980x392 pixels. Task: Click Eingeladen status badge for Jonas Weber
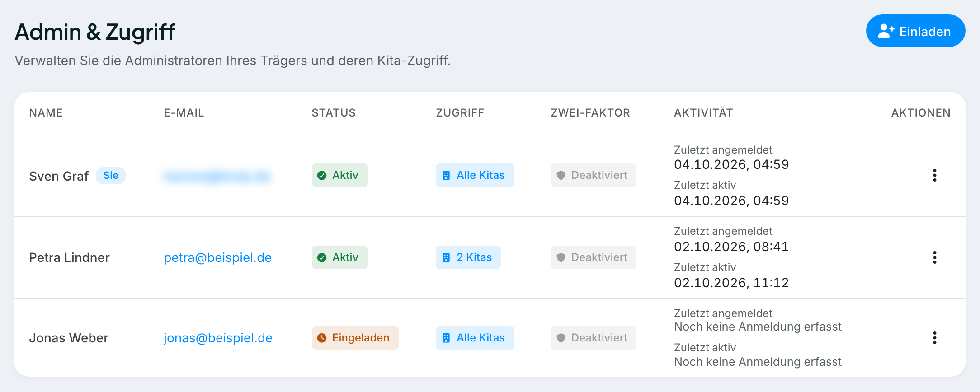[355, 338]
